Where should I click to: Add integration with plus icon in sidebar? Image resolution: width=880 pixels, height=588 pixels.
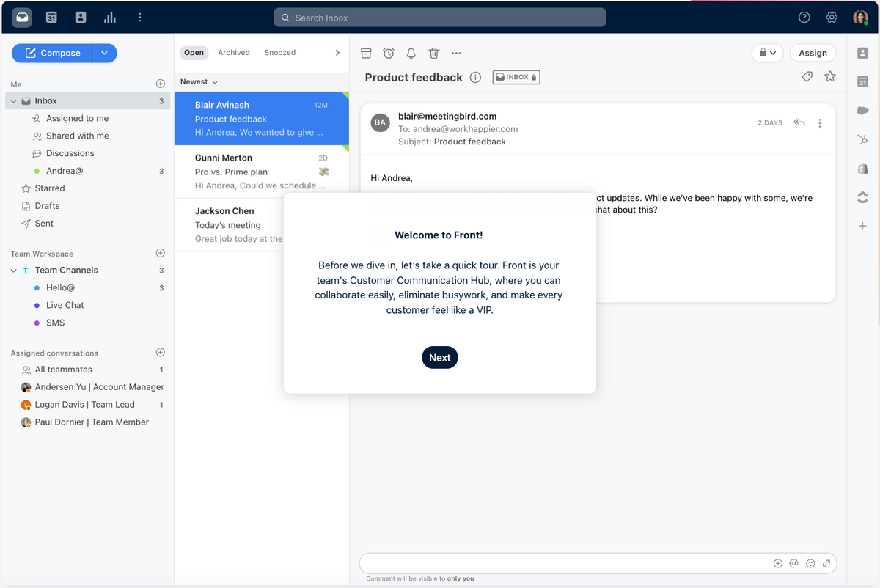coord(862,226)
